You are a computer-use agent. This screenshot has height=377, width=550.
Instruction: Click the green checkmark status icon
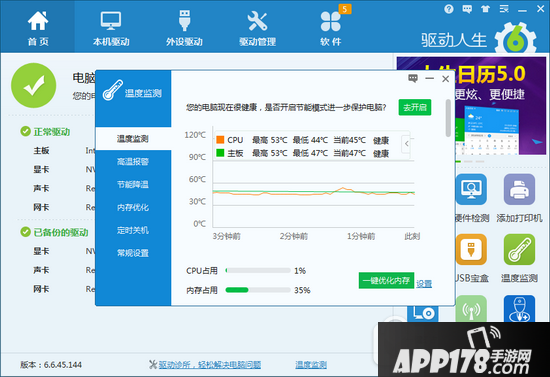pos(34,85)
